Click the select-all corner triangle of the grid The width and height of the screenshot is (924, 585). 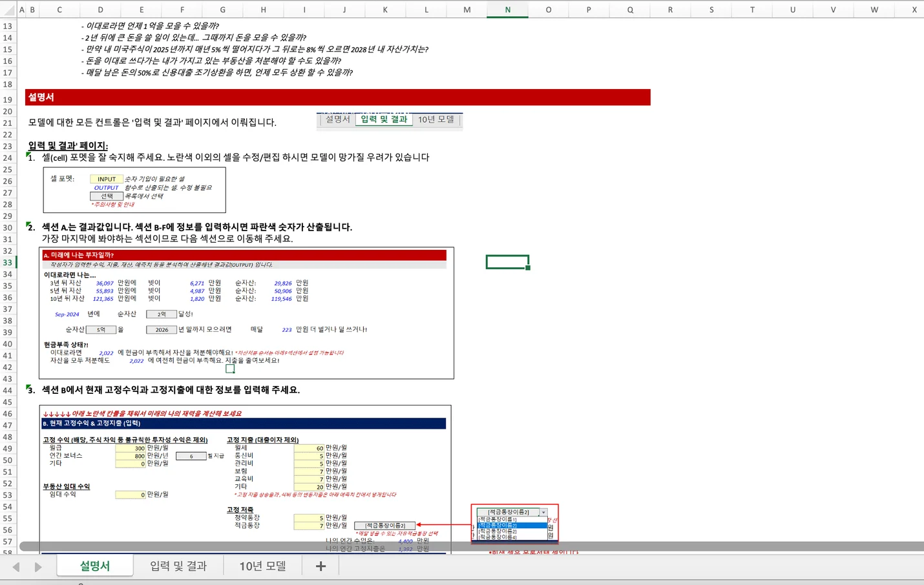point(8,10)
